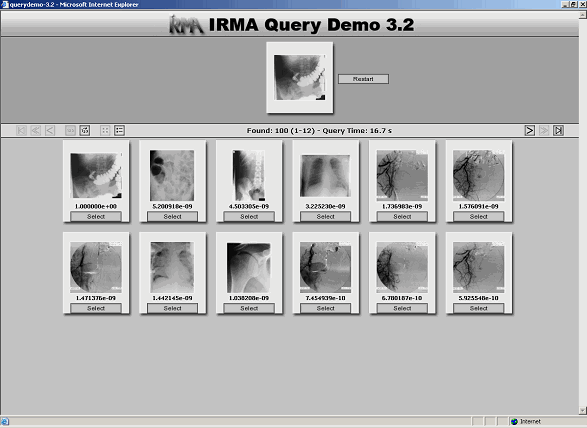The image size is (587, 428).
Task: Click the IRMA logo in header
Action: point(186,25)
